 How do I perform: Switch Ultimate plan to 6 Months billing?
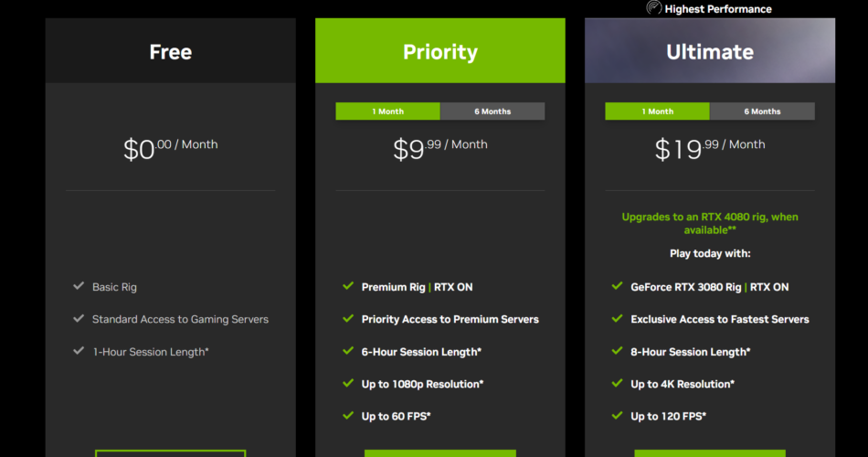(x=762, y=112)
